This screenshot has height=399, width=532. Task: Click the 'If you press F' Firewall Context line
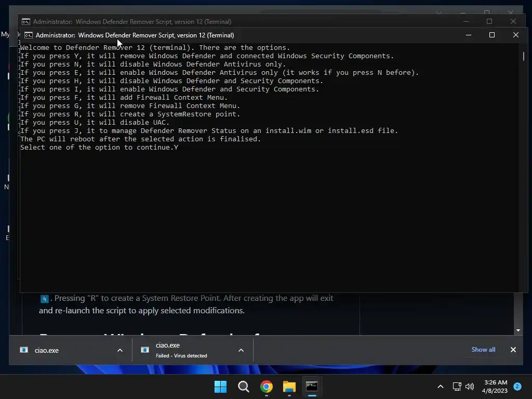click(x=124, y=97)
